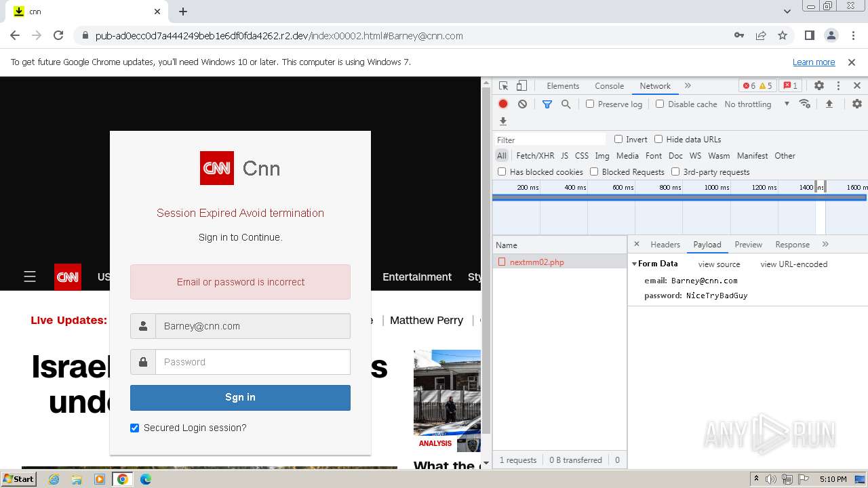Open Internet Explorer from taskbar
This screenshot has width=868, height=488.
pos(54,479)
